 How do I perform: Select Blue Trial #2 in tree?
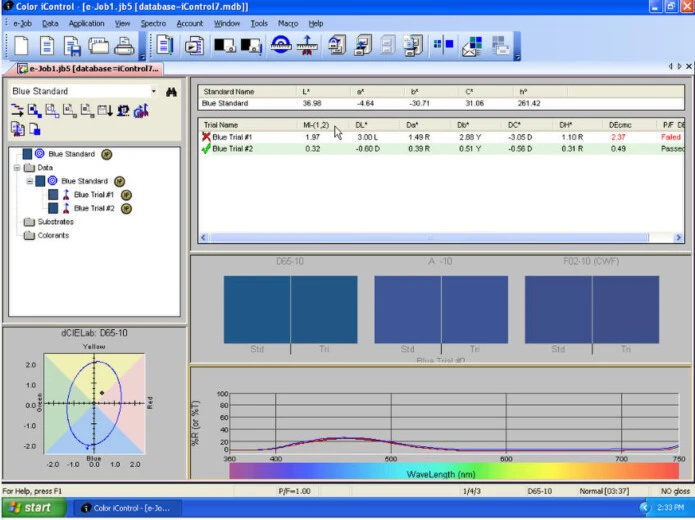(95, 208)
